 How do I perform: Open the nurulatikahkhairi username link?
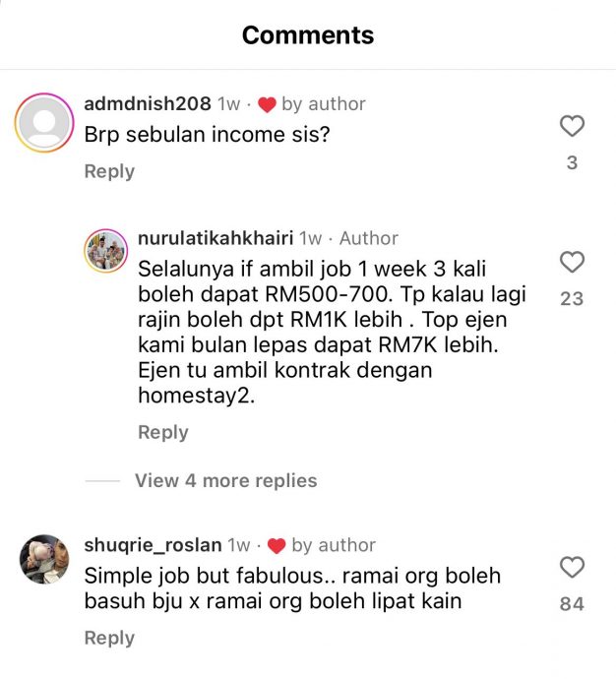pos(216,238)
